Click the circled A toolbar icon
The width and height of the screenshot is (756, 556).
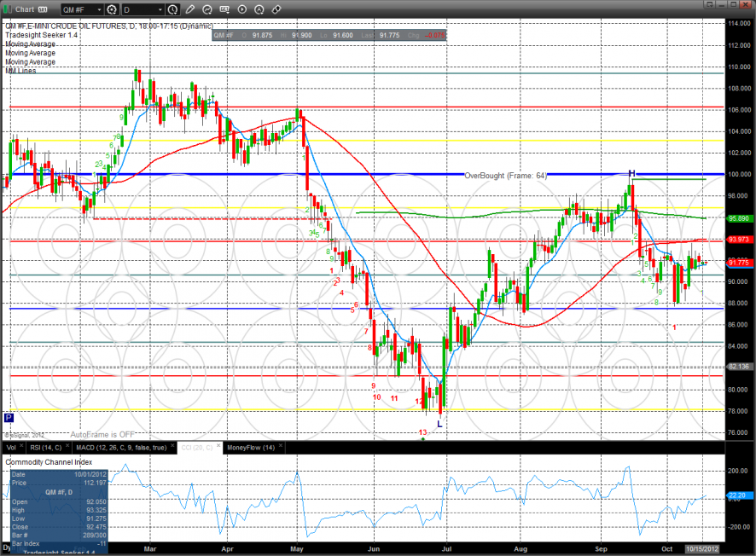click(259, 9)
